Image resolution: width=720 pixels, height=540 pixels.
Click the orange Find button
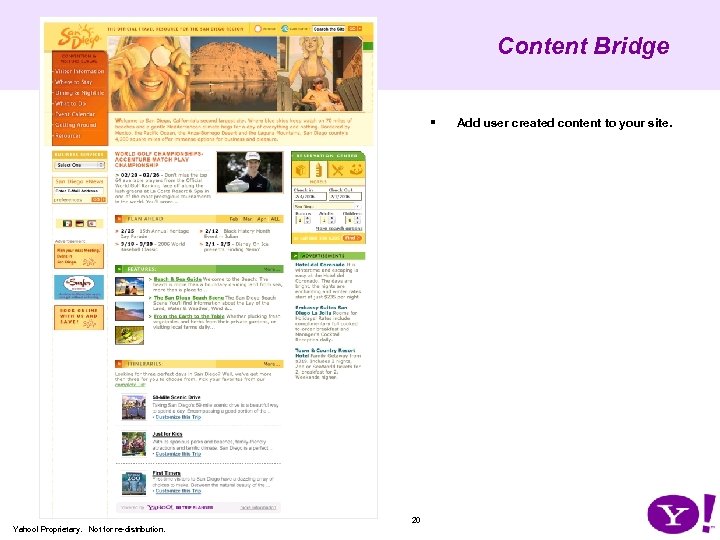click(x=352, y=238)
